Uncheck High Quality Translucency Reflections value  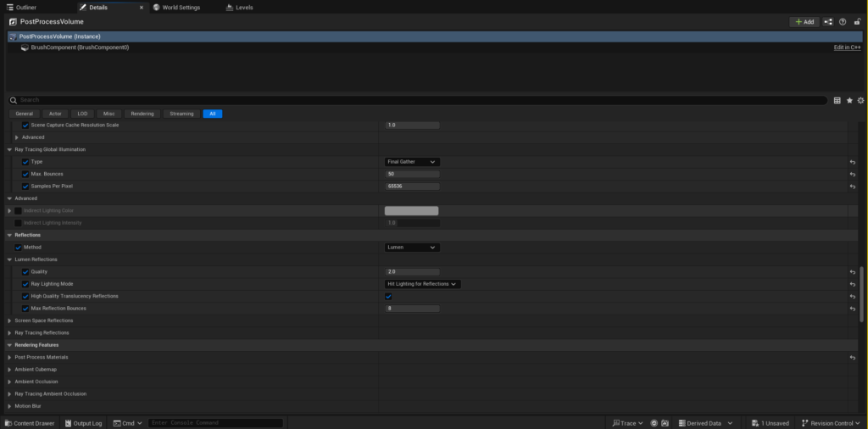(x=388, y=296)
